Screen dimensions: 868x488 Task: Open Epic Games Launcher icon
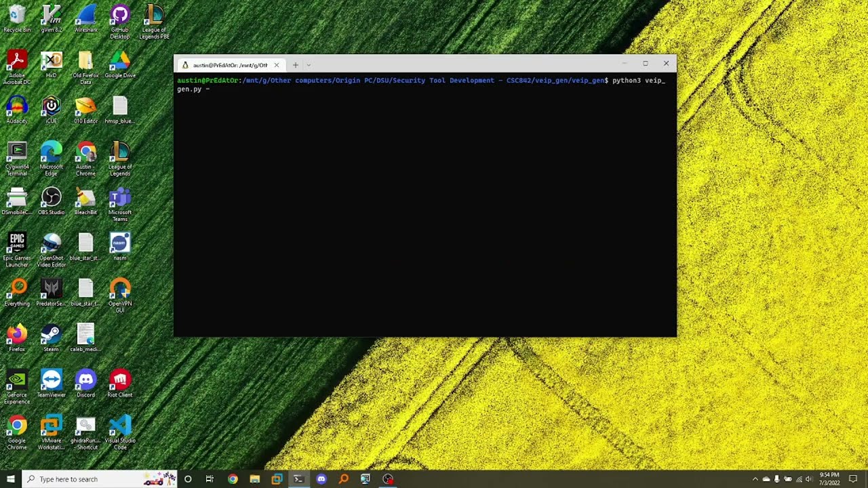point(17,250)
